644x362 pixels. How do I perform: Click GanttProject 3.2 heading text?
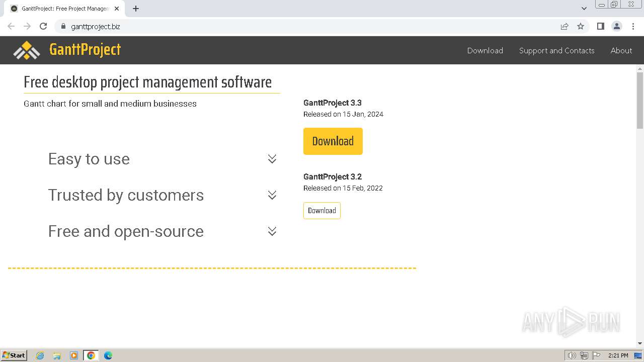pyautogui.click(x=333, y=176)
